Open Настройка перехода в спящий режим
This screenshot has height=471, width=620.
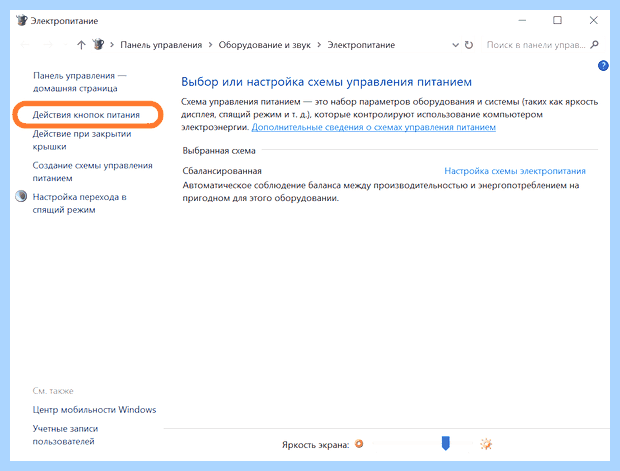[79, 203]
